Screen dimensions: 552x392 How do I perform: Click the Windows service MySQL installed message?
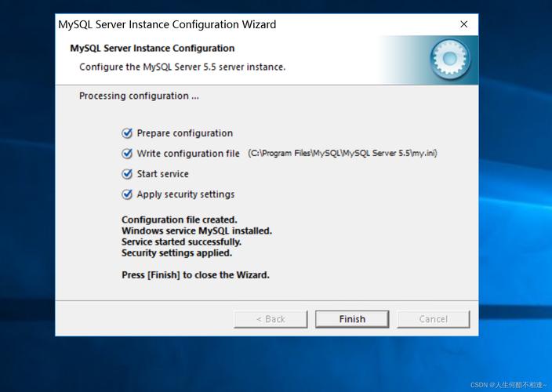197,231
